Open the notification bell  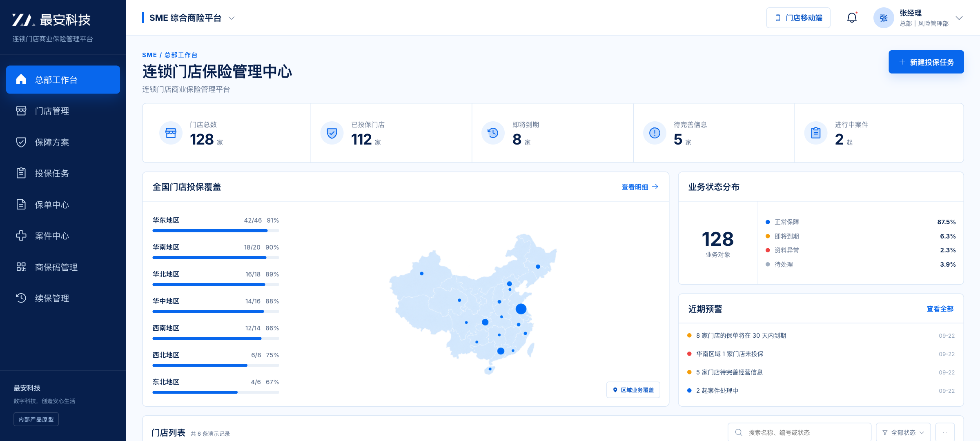852,18
